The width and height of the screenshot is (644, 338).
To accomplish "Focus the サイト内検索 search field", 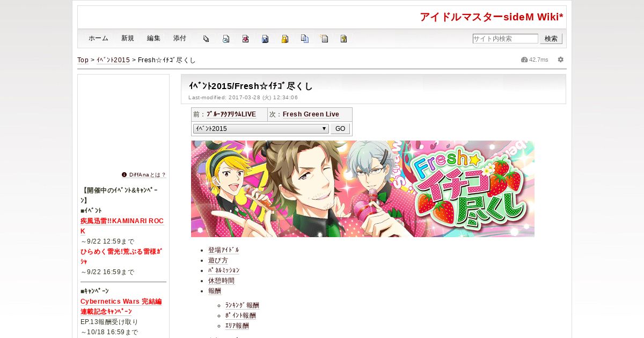I will click(505, 39).
